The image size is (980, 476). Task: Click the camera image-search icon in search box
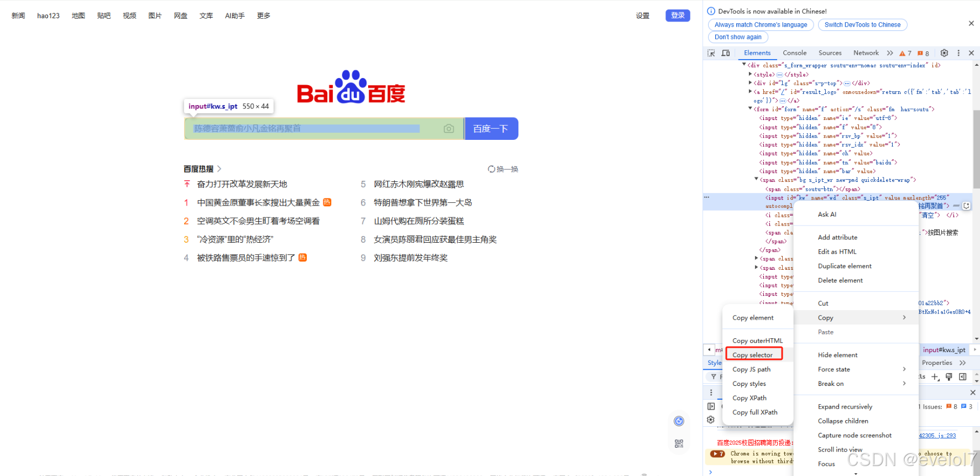449,129
